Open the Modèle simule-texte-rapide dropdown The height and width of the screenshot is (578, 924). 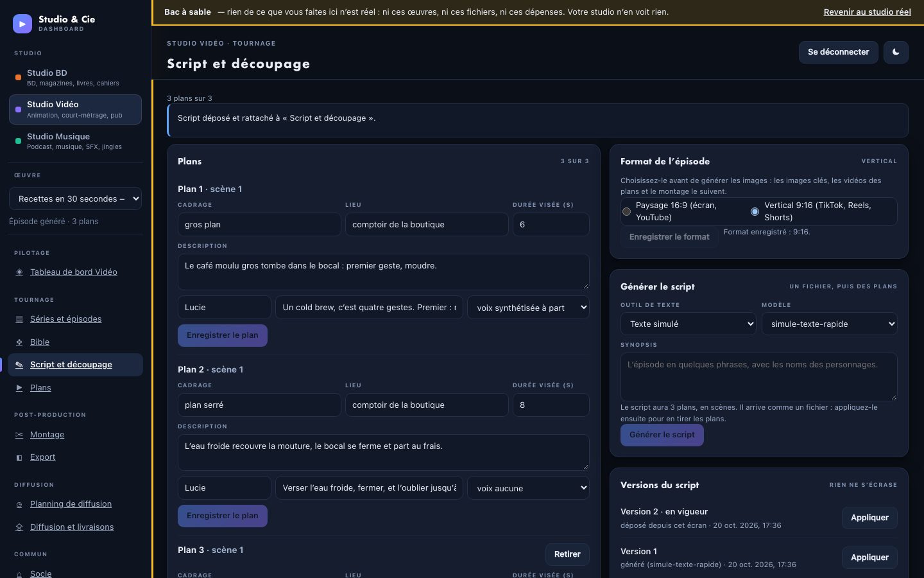point(830,324)
